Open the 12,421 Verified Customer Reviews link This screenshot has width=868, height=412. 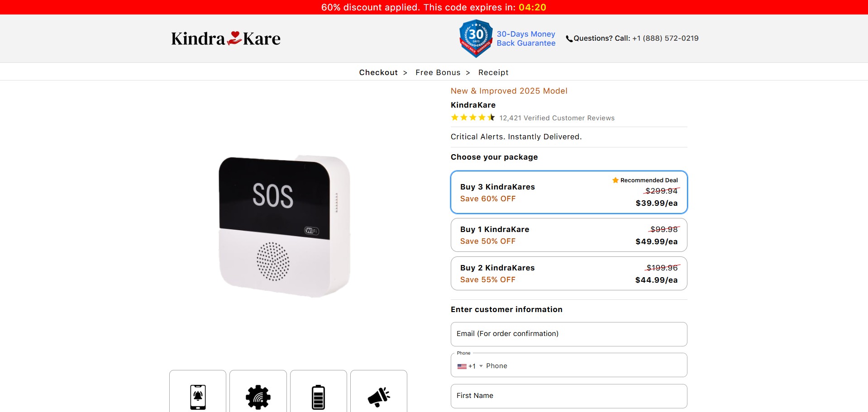pyautogui.click(x=557, y=118)
